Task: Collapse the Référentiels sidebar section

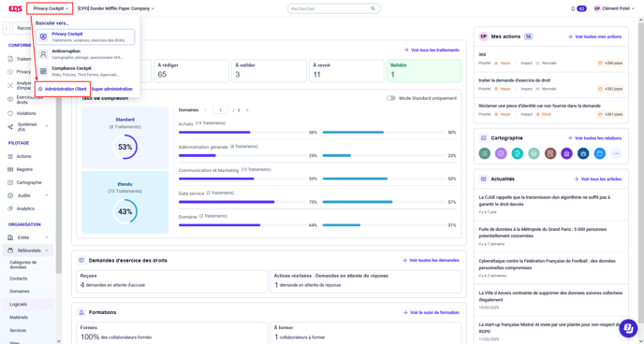Action: [x=47, y=251]
